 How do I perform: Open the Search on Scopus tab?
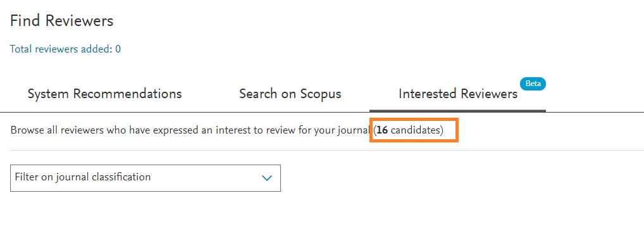tap(290, 94)
